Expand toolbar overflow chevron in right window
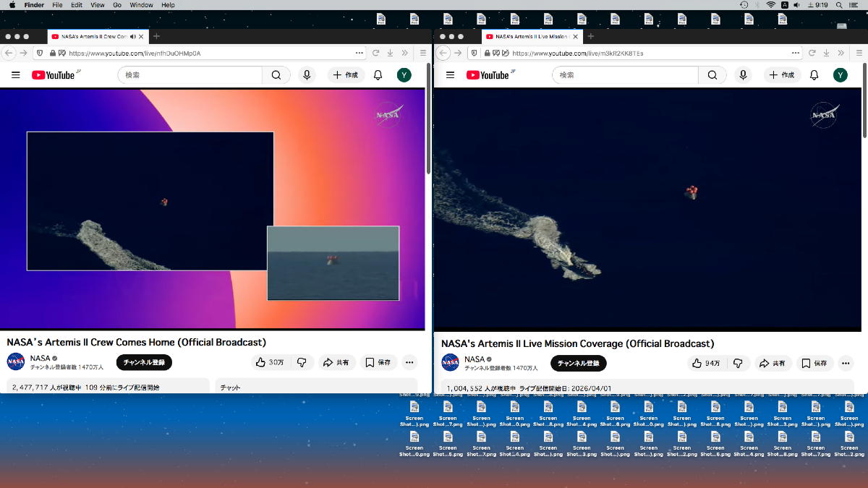 coord(841,53)
